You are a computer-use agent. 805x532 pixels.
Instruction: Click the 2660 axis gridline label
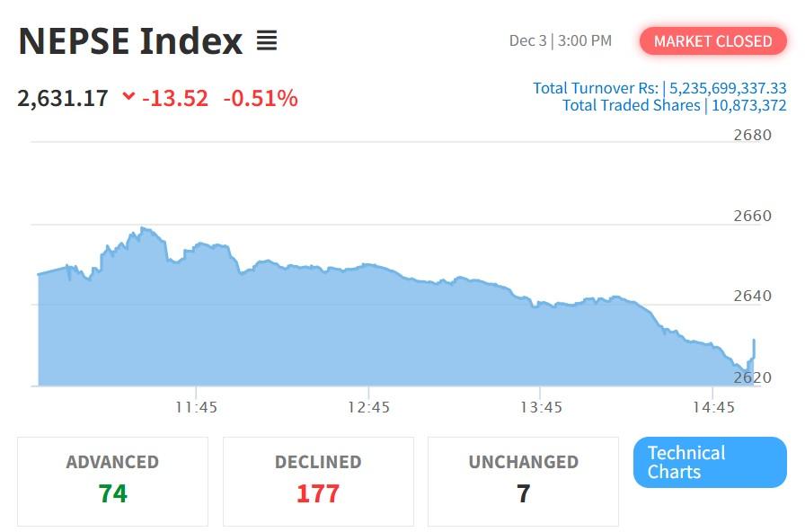click(751, 216)
